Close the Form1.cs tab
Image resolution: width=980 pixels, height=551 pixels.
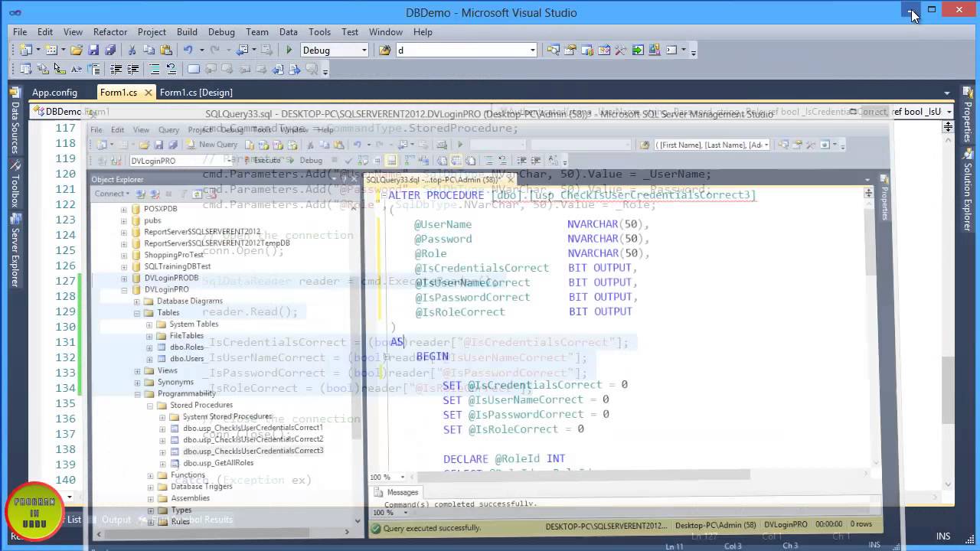click(148, 93)
